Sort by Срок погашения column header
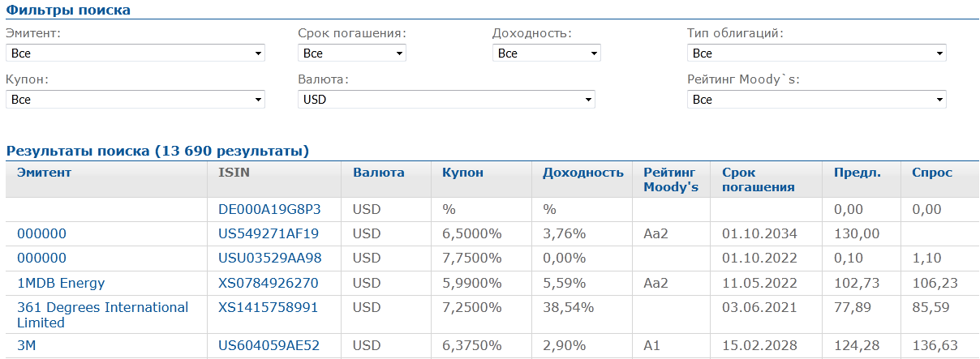The width and height of the screenshot is (980, 359). [x=758, y=179]
